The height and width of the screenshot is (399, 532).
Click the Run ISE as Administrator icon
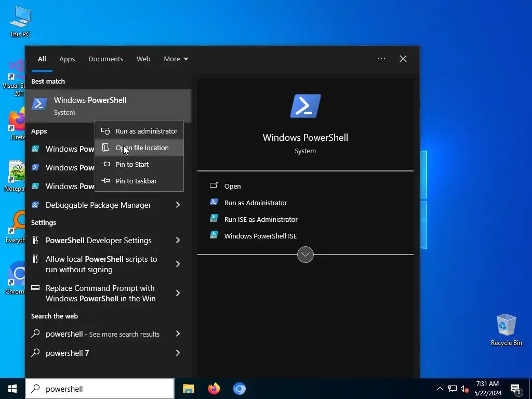click(214, 218)
